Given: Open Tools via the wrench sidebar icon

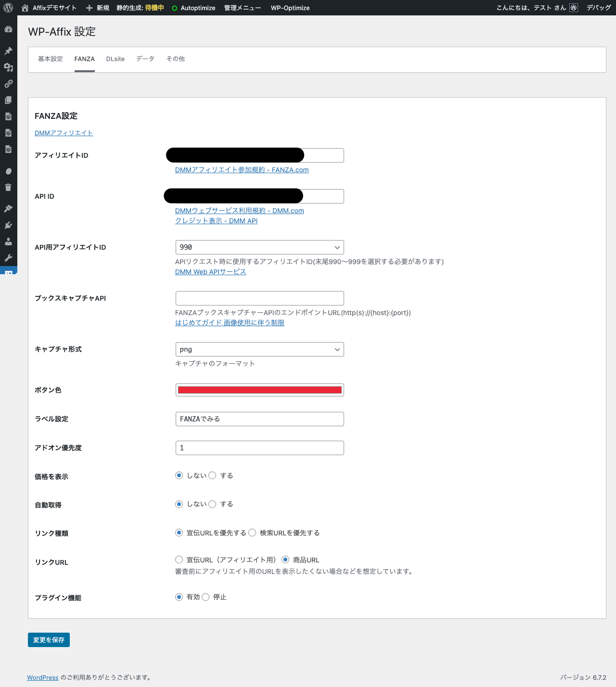Looking at the screenshot, I should 8,258.
